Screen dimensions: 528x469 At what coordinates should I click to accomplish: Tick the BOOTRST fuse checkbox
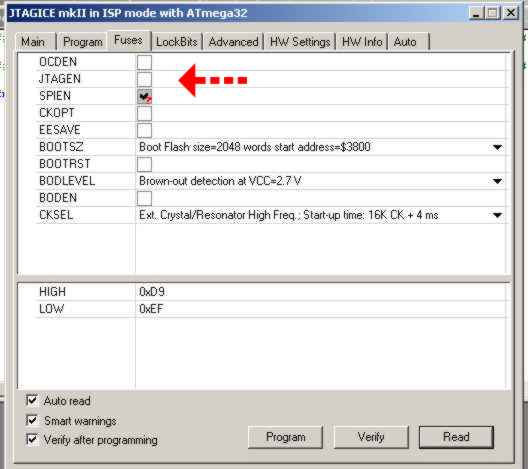coord(144,164)
